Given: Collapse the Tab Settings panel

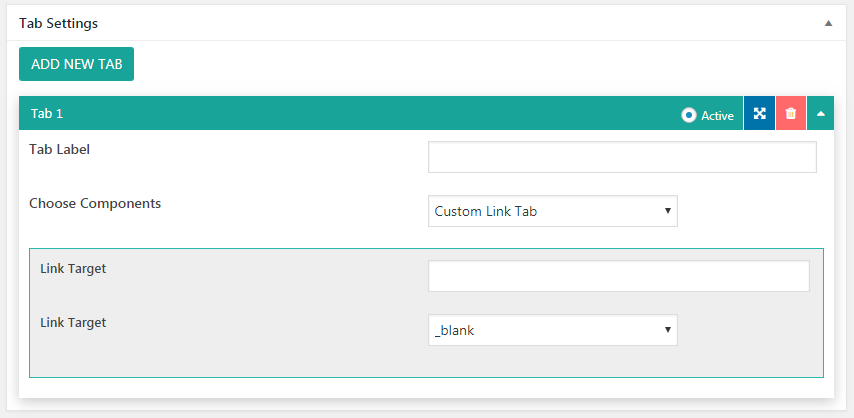Looking at the screenshot, I should tap(828, 23).
